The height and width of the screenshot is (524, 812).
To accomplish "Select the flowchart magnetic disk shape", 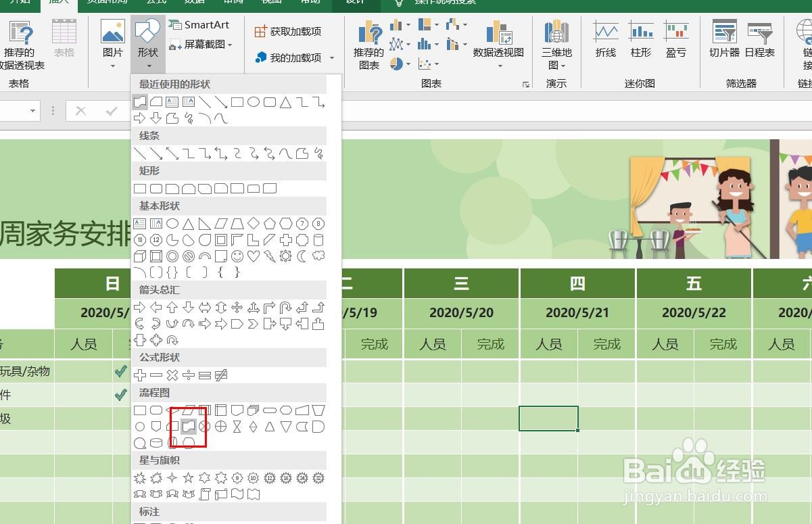I will click(156, 444).
